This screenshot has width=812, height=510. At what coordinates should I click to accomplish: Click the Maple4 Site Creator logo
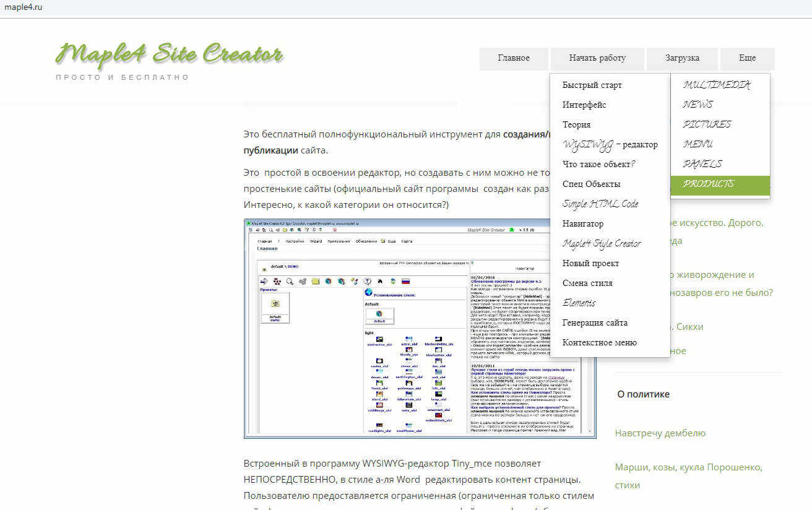point(169,54)
